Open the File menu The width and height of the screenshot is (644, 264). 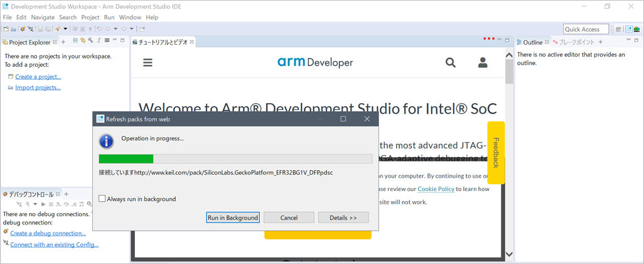point(8,17)
